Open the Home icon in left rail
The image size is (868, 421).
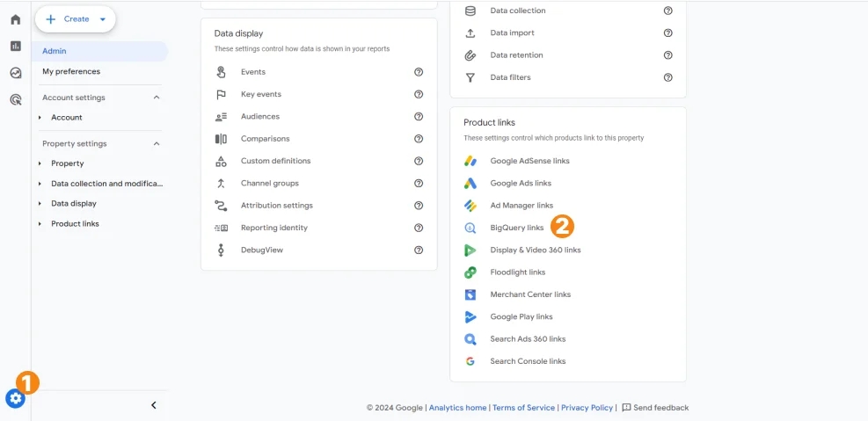tap(16, 20)
